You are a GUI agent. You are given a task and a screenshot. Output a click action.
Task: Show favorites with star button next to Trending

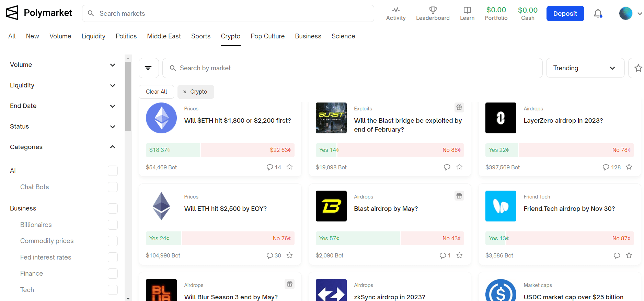[x=638, y=68]
